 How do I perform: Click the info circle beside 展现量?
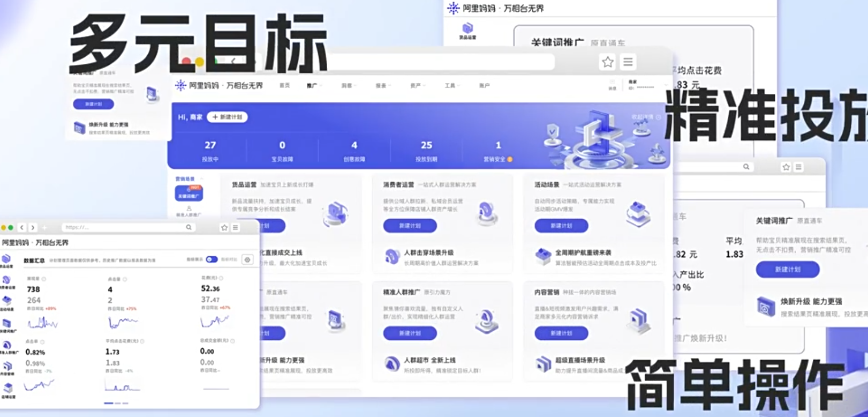[44, 279]
